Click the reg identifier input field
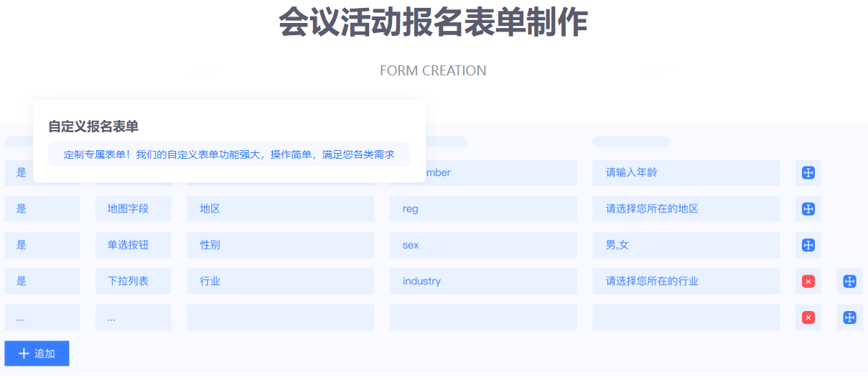This screenshot has width=868, height=380. pos(482,208)
